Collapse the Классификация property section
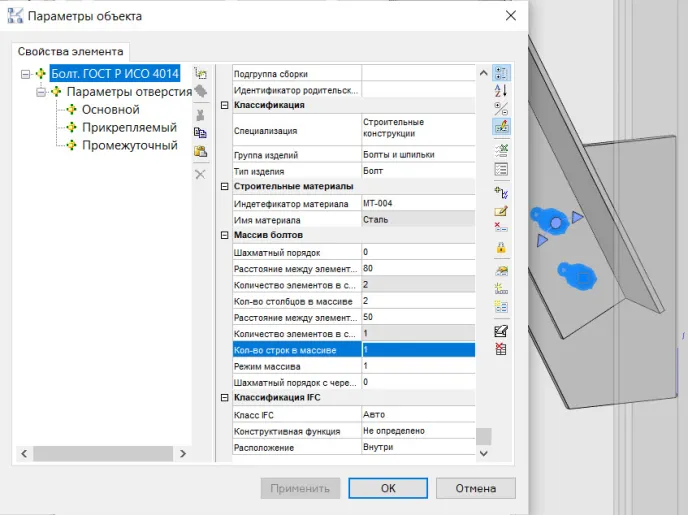Image resolution: width=688 pixels, height=515 pixels. [x=224, y=105]
